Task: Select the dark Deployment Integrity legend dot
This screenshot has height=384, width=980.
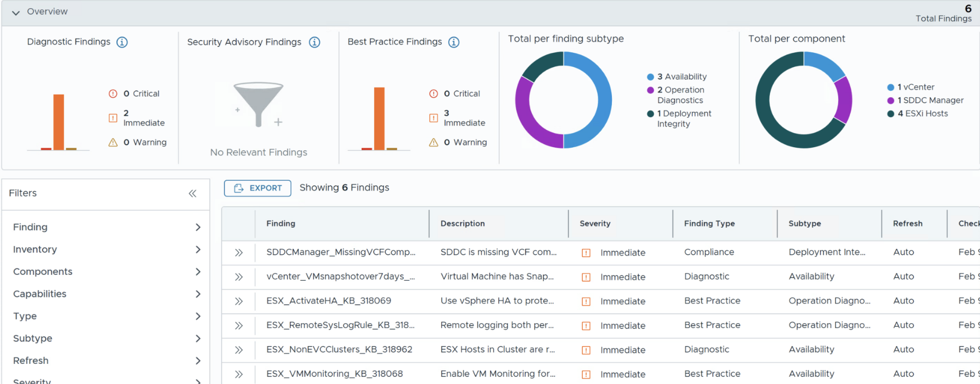Action: (x=650, y=114)
